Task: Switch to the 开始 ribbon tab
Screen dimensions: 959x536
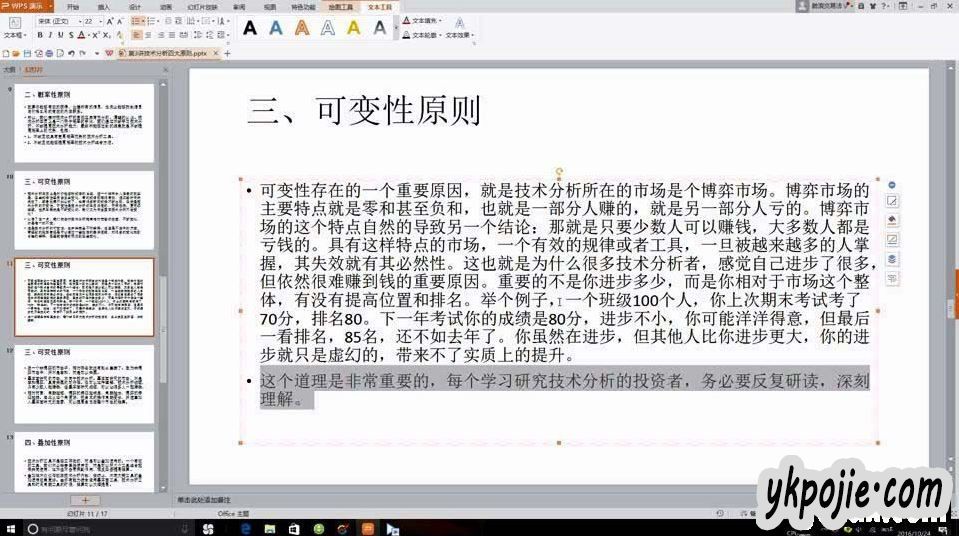Action: click(x=72, y=6)
